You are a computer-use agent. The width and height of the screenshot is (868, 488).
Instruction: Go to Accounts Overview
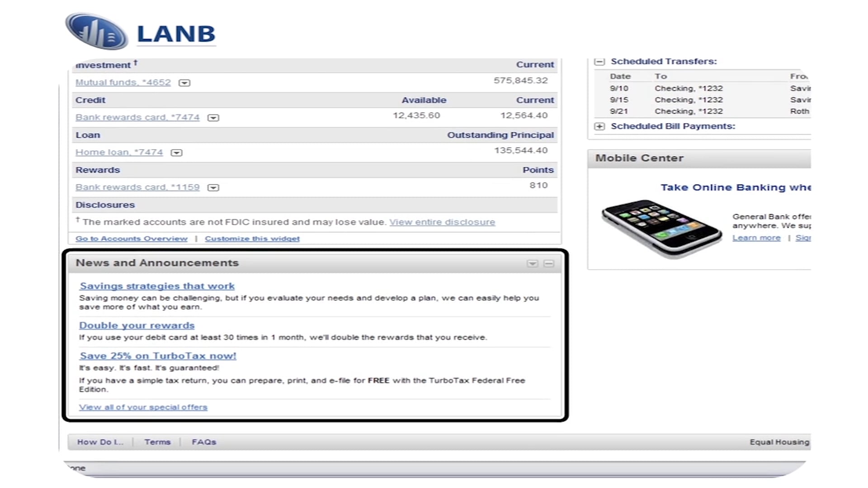click(131, 239)
